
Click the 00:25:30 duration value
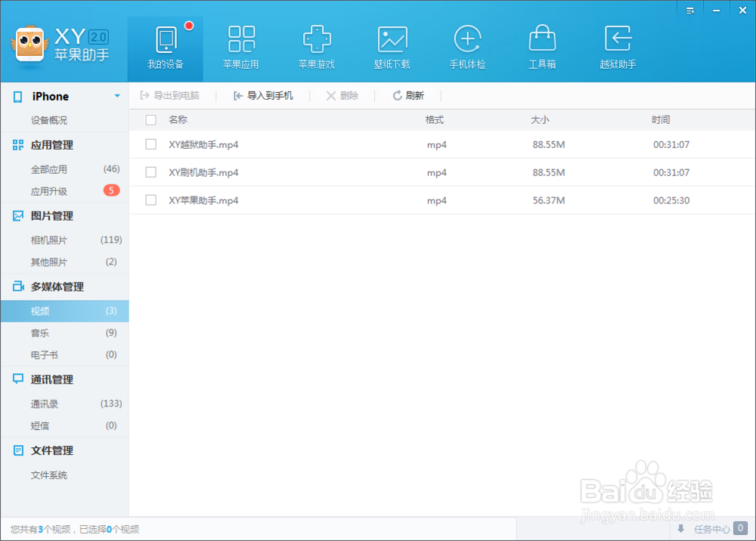(671, 200)
